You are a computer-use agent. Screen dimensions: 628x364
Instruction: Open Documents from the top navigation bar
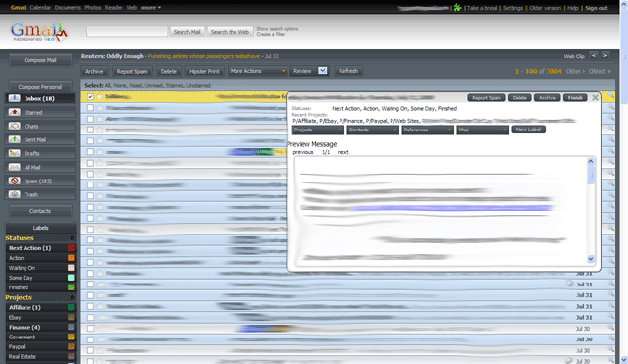pos(68,7)
